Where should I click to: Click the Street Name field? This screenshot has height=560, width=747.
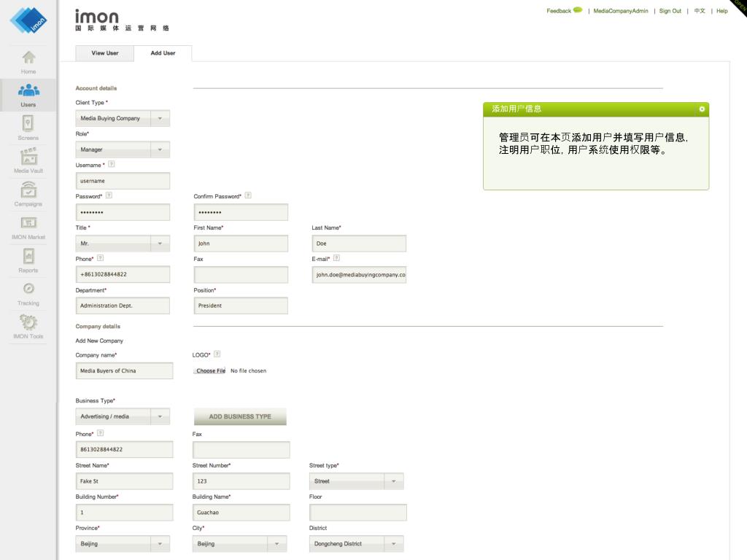124,481
